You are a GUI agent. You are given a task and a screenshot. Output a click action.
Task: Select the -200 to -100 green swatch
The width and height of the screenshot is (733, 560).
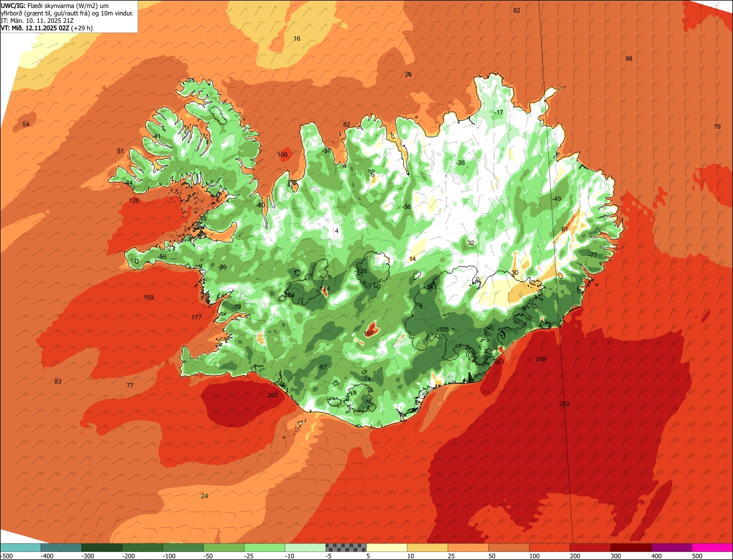143,547
